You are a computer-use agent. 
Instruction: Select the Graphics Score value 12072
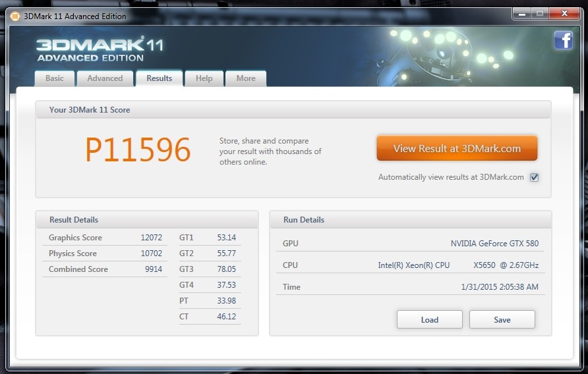pos(152,238)
